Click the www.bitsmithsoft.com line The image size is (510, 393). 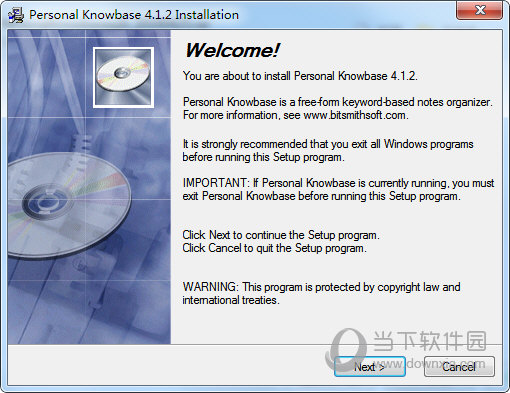tap(295, 115)
